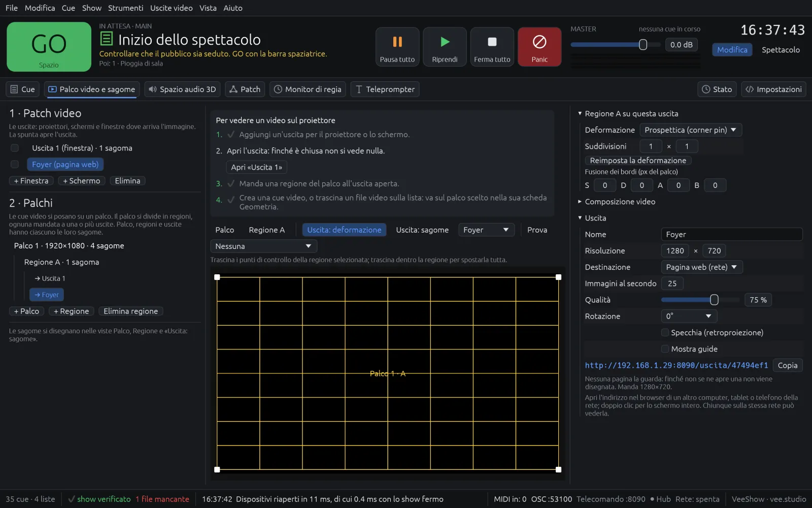Image resolution: width=812 pixels, height=508 pixels.
Task: Open the Cue list tab
Action: click(x=23, y=89)
